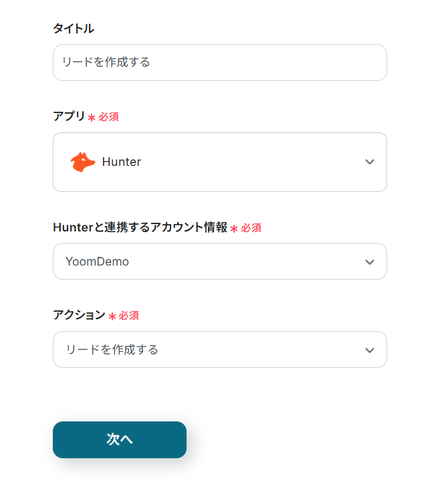The height and width of the screenshot is (493, 448).
Task: Click the red asterisk next to アプリ
Action: 92,118
